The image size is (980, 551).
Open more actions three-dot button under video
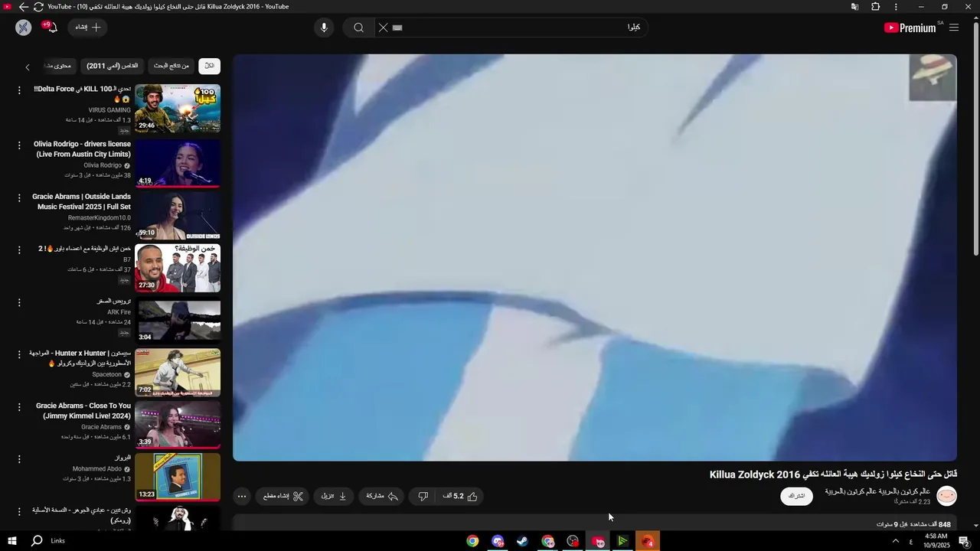[x=242, y=496]
